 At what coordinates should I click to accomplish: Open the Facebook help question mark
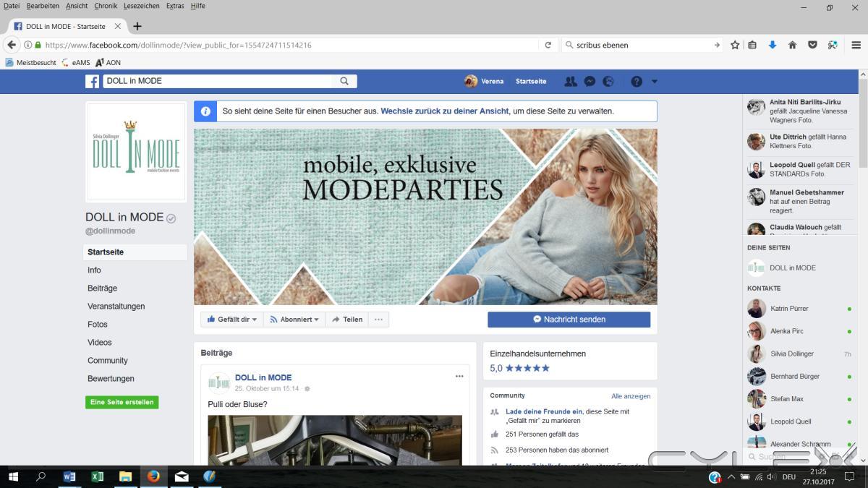[x=637, y=82]
